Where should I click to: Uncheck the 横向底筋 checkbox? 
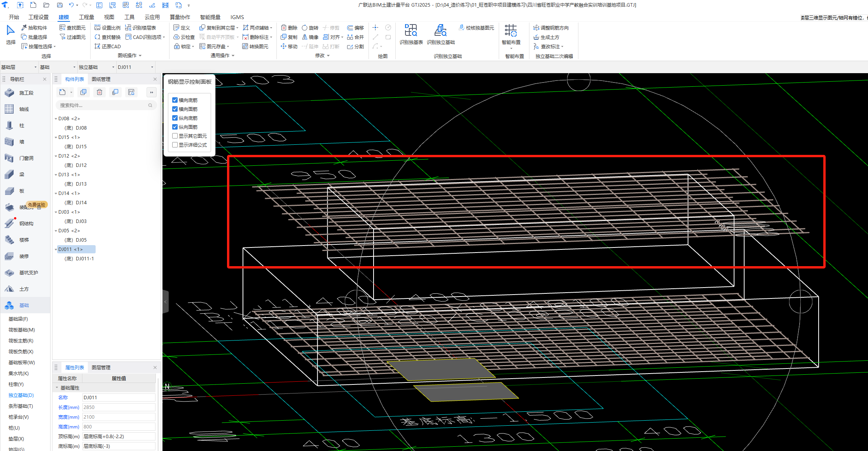click(175, 100)
